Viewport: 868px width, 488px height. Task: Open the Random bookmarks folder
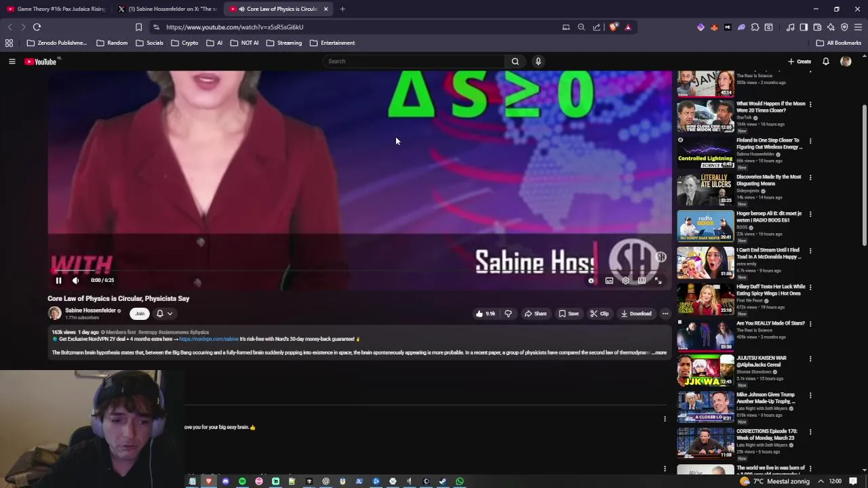pos(112,43)
